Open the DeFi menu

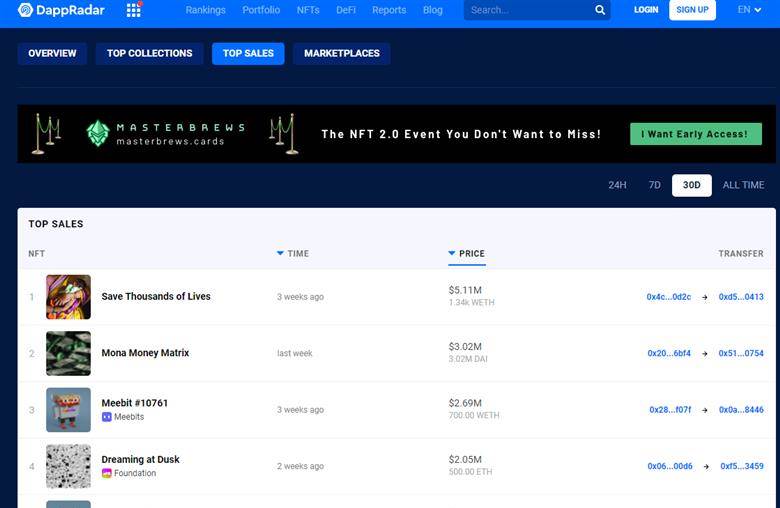tap(346, 10)
